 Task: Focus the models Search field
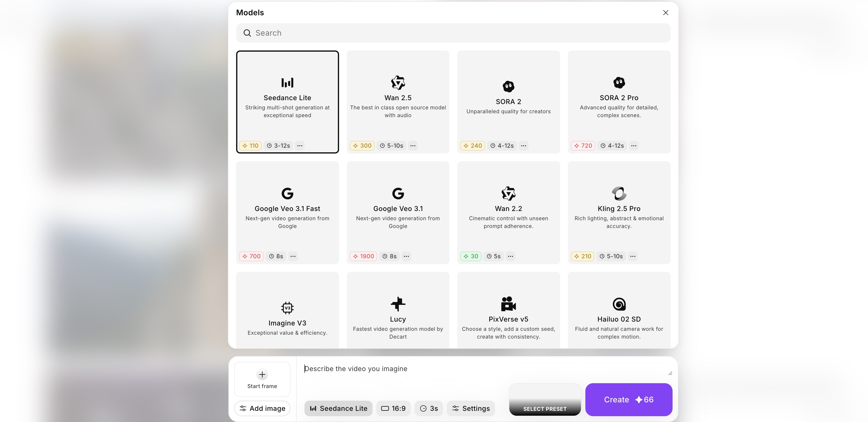pos(453,33)
